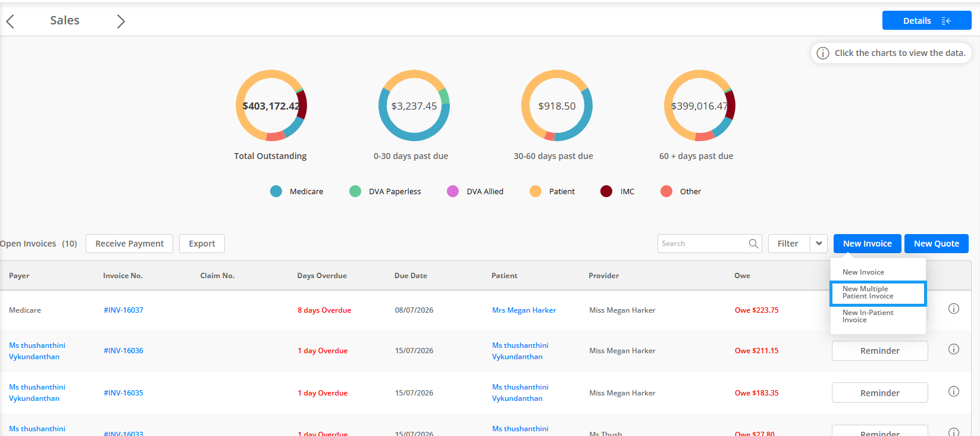Click the 0-30 days past due chart
980x436 pixels.
tap(414, 105)
